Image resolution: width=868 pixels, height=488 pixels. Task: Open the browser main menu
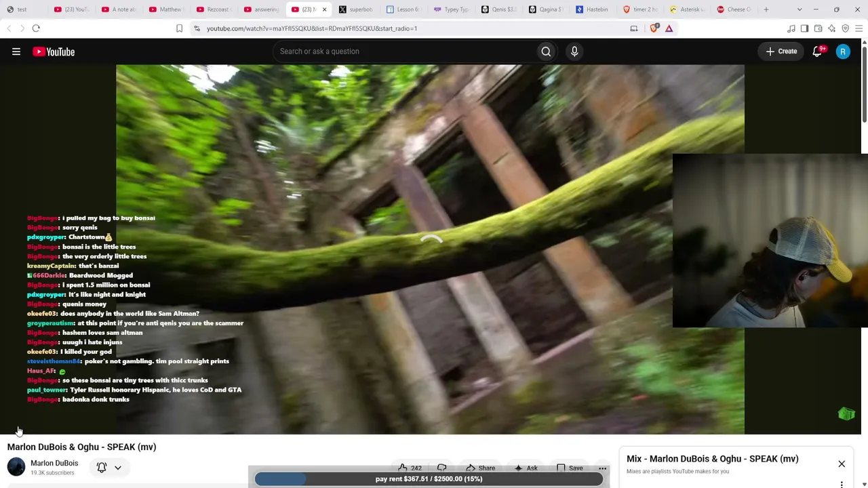point(859,28)
